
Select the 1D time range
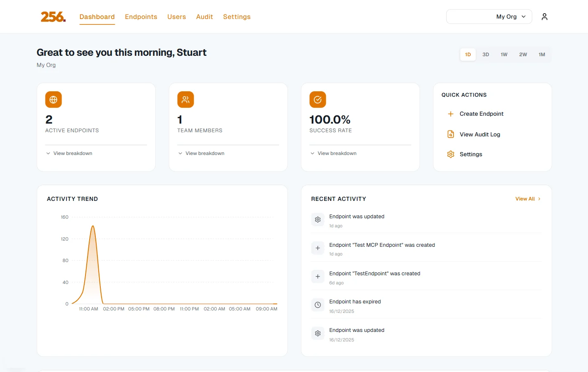468,54
